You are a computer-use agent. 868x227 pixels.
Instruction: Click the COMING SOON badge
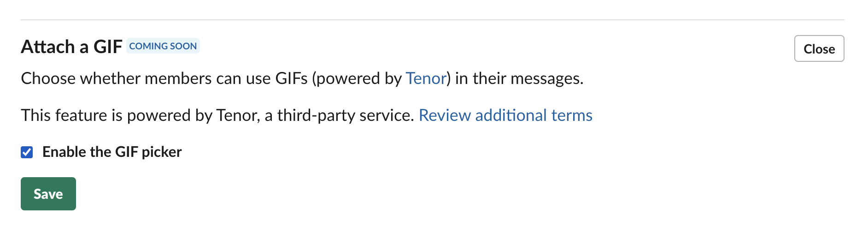(163, 46)
